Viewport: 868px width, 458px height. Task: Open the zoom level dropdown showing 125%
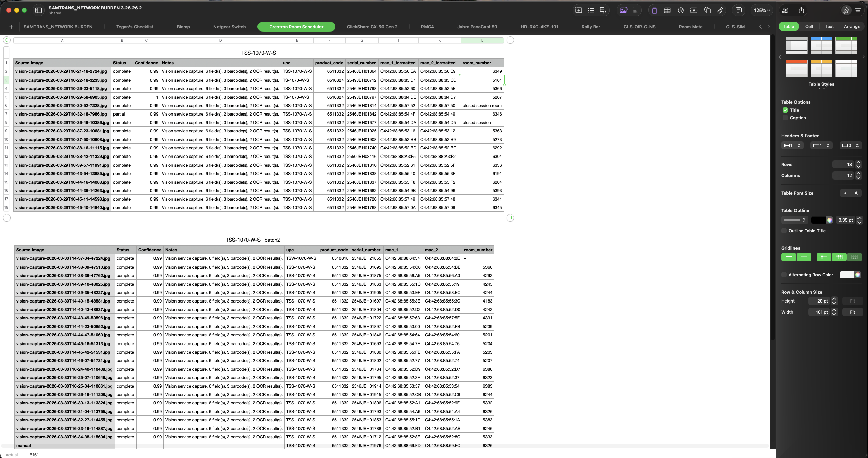tap(761, 10)
